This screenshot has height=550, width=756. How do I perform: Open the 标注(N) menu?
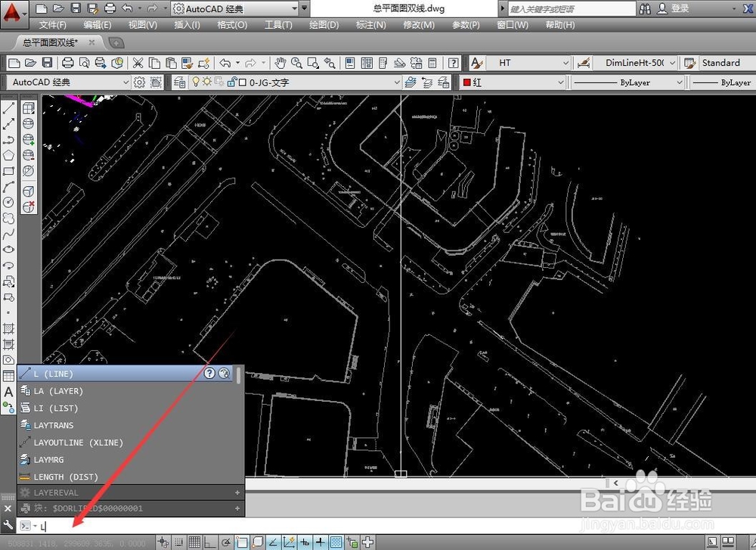point(370,25)
